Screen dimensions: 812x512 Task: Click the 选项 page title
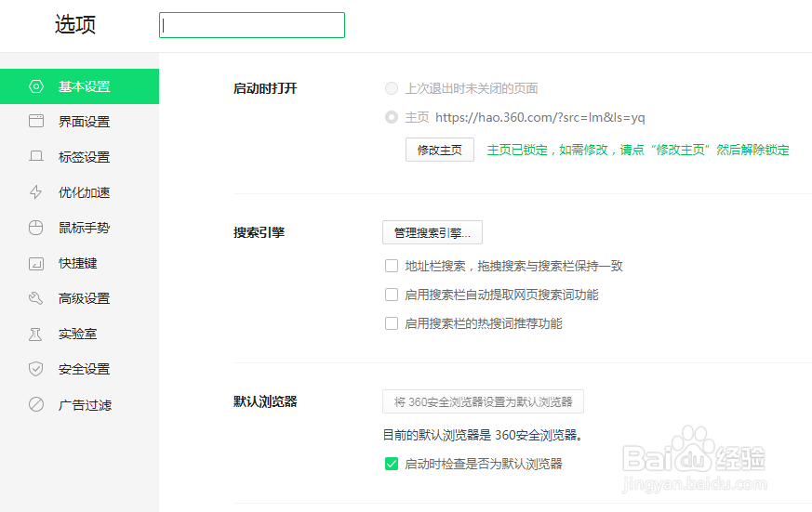pos(75,24)
